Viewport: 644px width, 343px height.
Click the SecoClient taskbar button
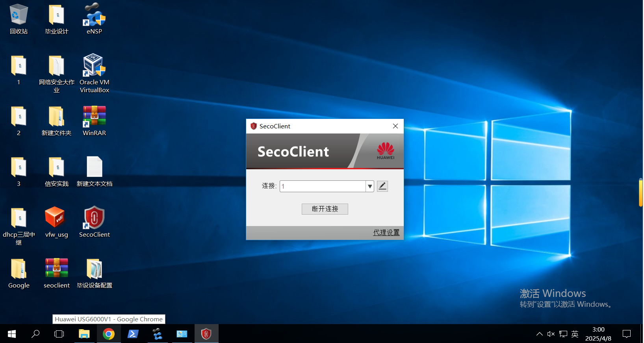206,334
